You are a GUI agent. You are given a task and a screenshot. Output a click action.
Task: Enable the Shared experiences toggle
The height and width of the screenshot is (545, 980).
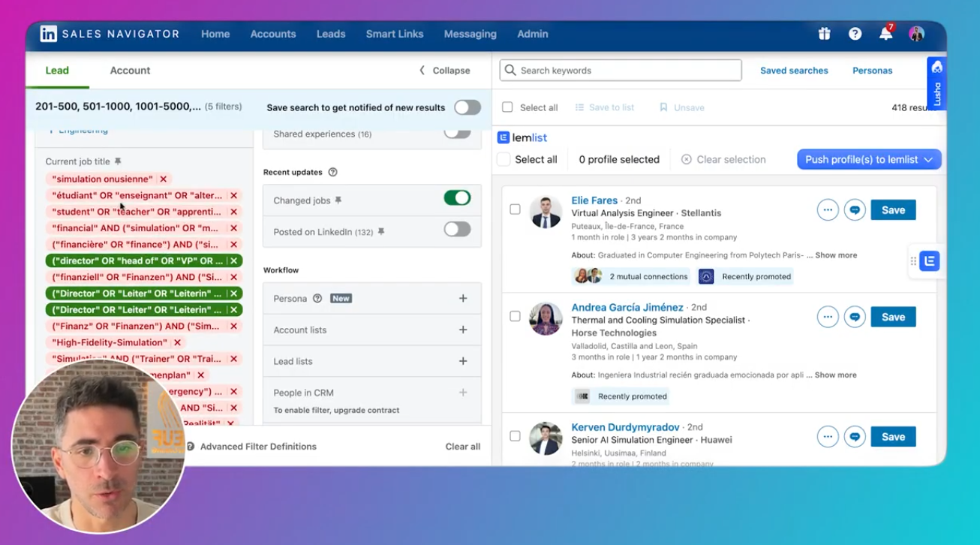tap(457, 132)
